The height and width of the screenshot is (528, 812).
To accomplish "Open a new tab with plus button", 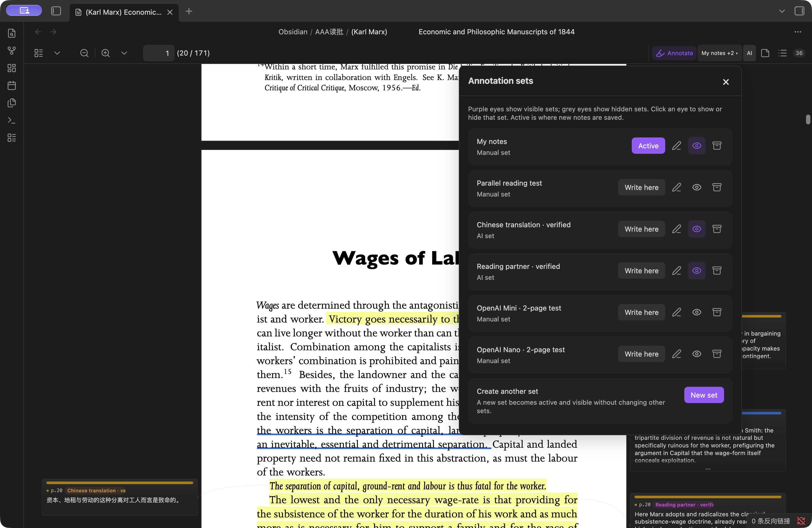I will tap(189, 12).
